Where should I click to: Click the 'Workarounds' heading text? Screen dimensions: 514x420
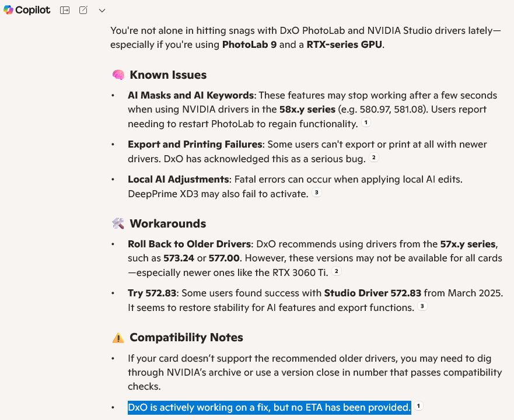point(167,224)
